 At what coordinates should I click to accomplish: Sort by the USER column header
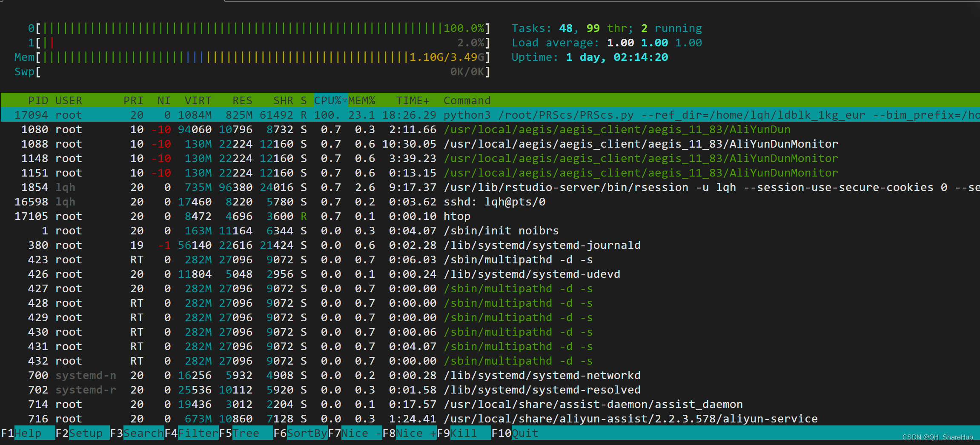tap(69, 100)
